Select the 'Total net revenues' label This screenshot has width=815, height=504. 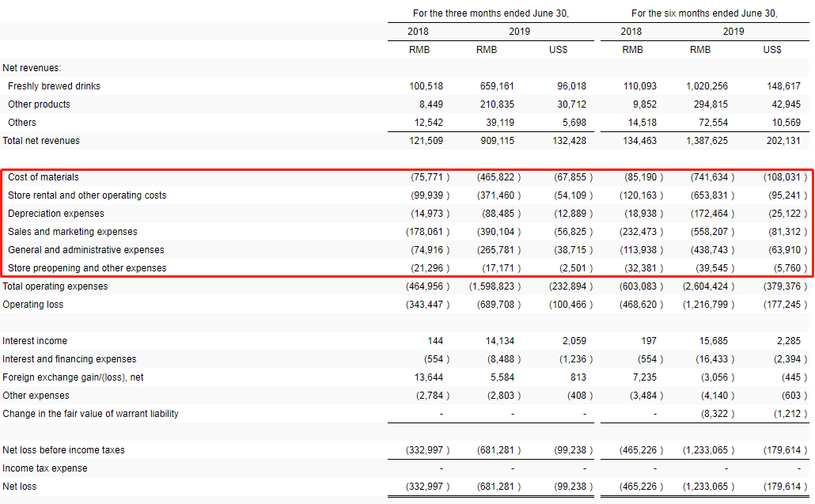pos(41,141)
